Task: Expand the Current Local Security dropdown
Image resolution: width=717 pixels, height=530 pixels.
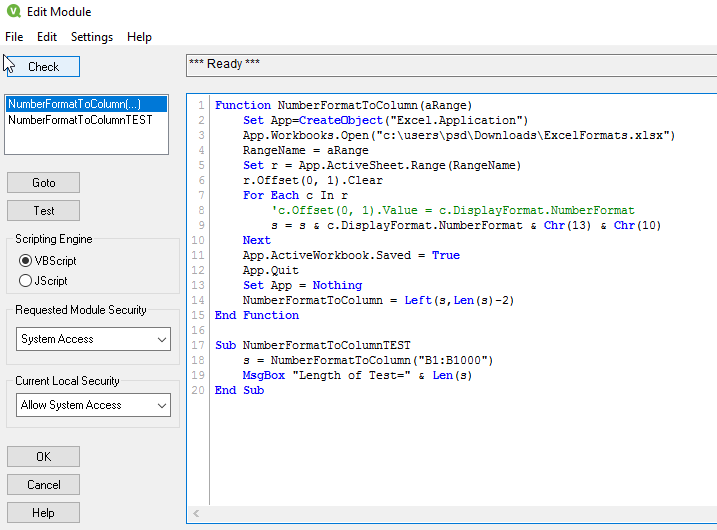Action: [x=95, y=405]
